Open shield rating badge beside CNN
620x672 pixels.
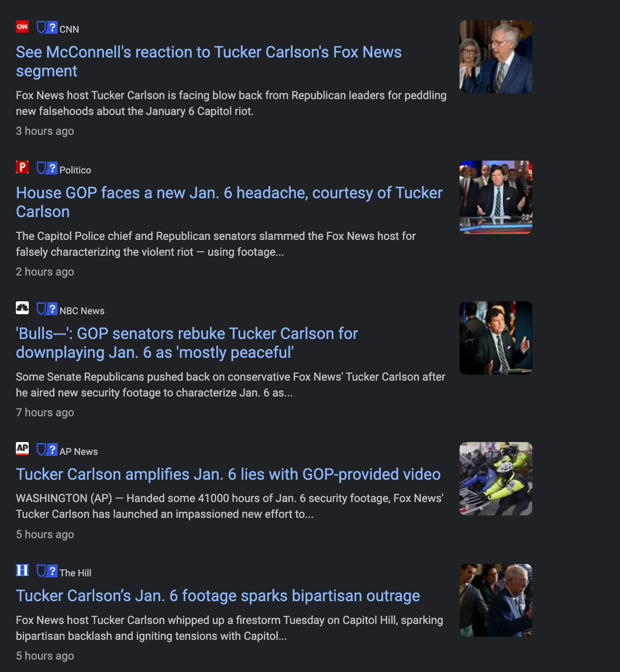tap(47, 27)
